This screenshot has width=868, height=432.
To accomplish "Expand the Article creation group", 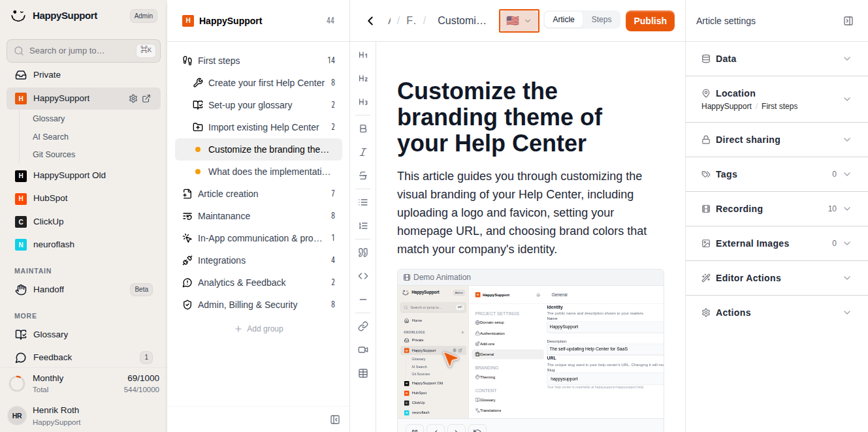I will (259, 194).
